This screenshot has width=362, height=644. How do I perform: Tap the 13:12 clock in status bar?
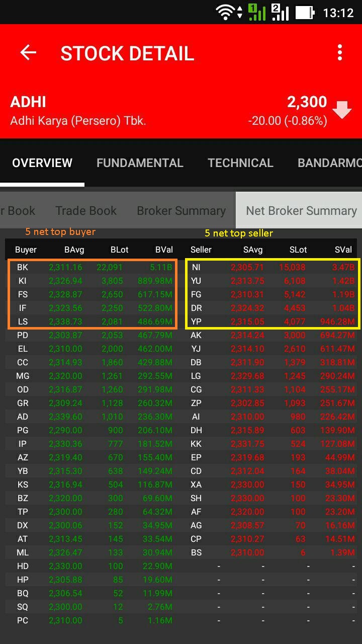338,13
